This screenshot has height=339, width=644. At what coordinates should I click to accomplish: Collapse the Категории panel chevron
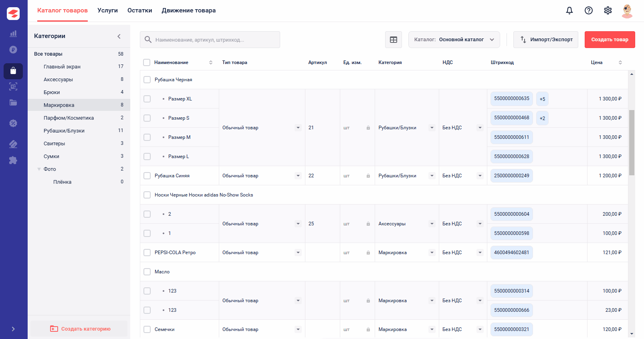click(119, 36)
